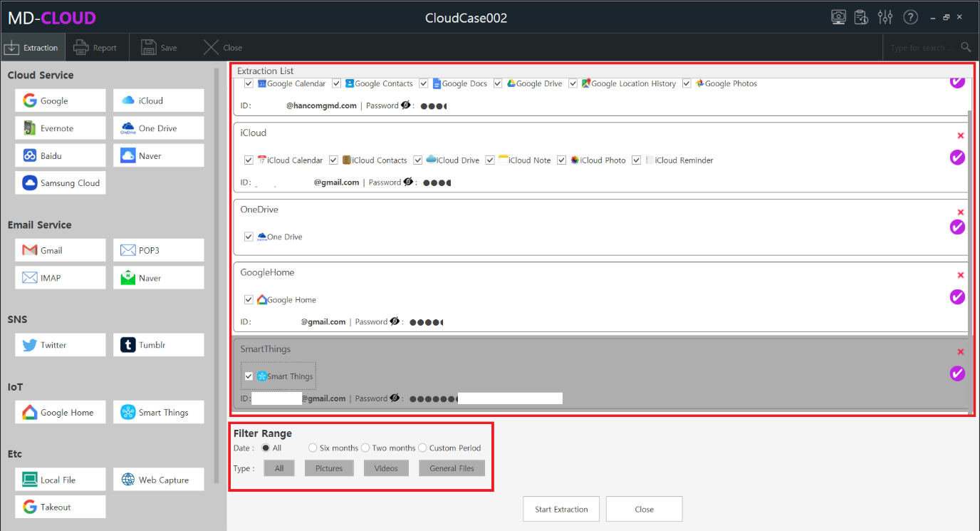The image size is (980, 531).
Task: Select the All date radio button
Action: (x=266, y=448)
